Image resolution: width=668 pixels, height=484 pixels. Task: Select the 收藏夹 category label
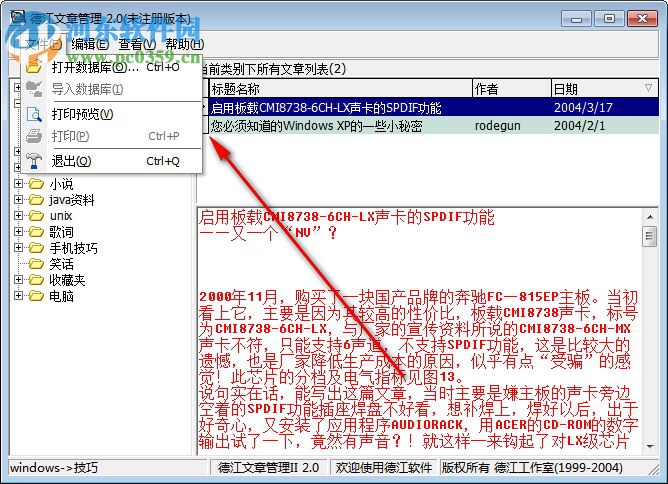point(67,280)
